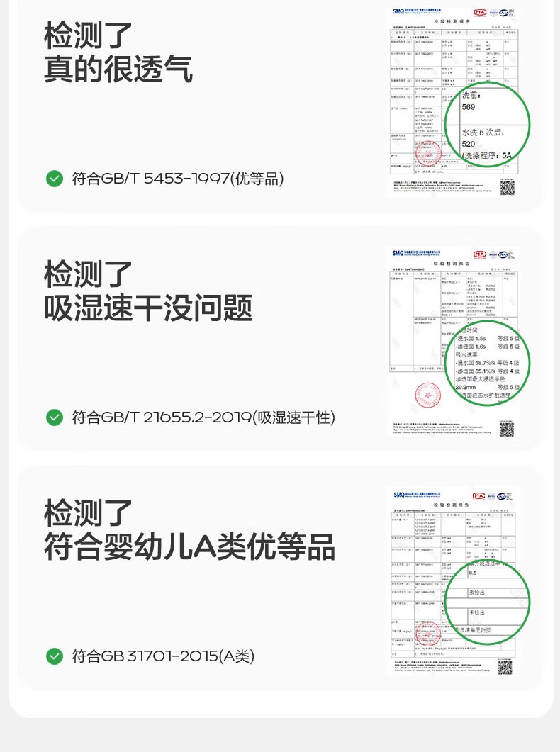Click magnified value 6.5 in third report
This screenshot has width=560, height=752.
pos(473,573)
